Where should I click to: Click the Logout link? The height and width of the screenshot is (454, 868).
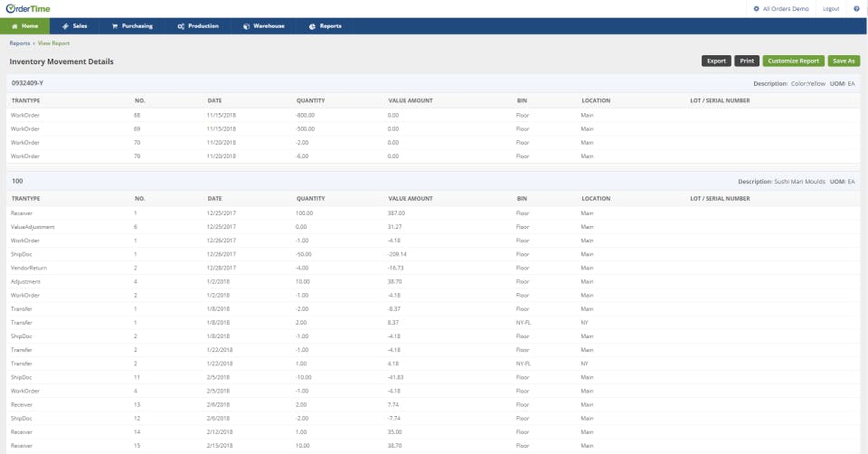click(x=831, y=8)
